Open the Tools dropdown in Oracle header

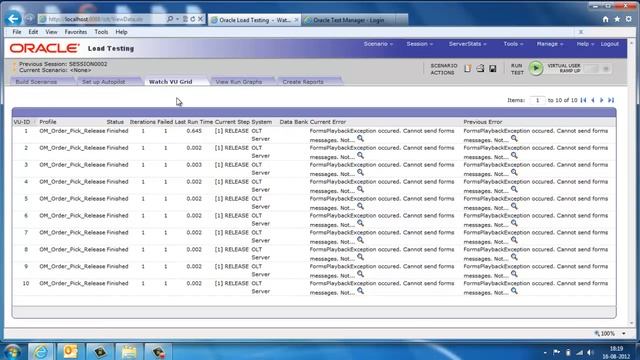(x=513, y=44)
